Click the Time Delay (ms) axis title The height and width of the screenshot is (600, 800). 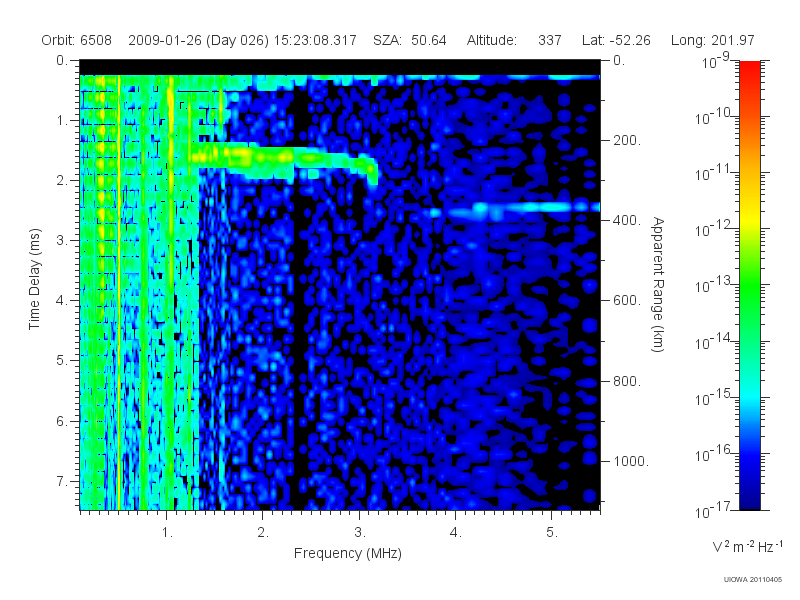tap(34, 279)
